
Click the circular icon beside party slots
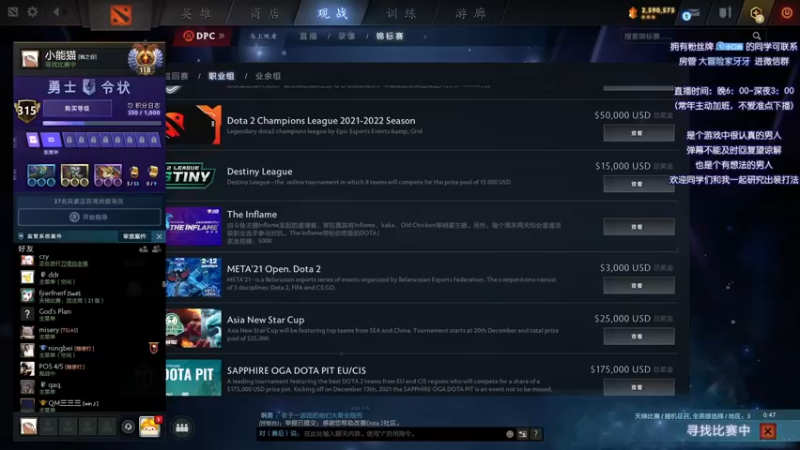(128, 427)
